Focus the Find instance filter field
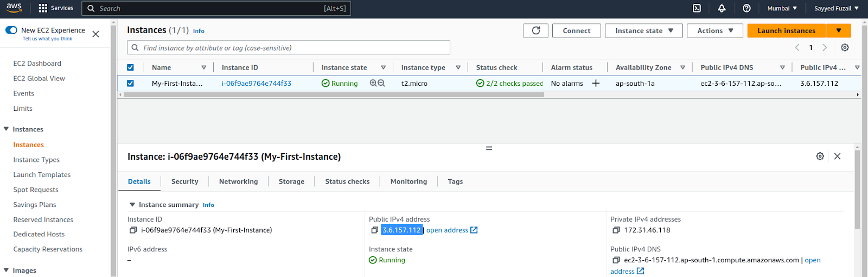Image resolution: width=868 pixels, height=277 pixels. pos(289,48)
